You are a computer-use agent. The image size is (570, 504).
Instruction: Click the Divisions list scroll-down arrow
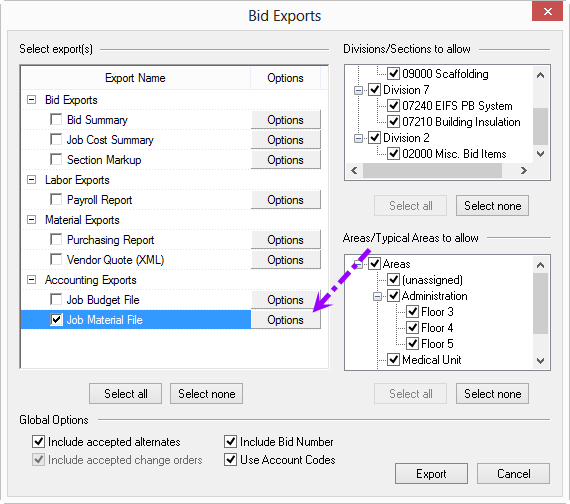(541, 154)
